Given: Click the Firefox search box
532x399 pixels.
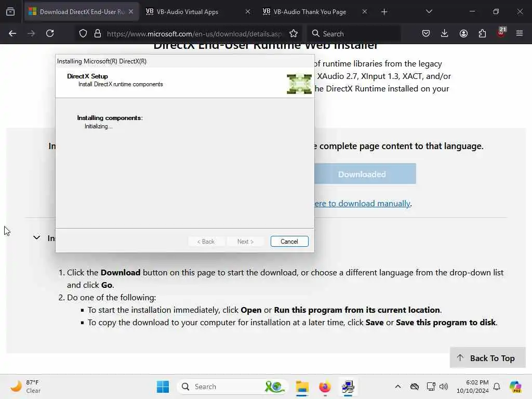Looking at the screenshot, I should coord(354,34).
